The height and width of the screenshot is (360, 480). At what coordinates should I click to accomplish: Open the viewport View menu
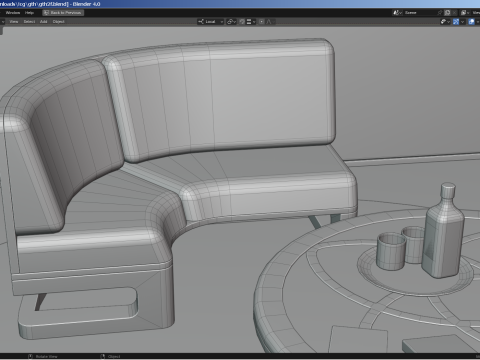point(14,22)
